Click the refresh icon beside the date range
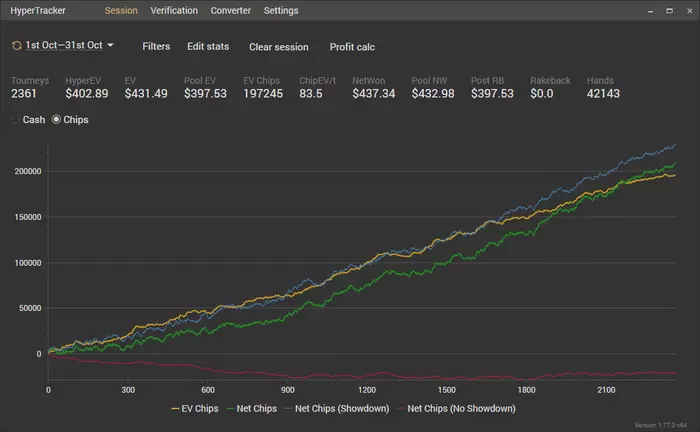The width and height of the screenshot is (700, 432). 17,46
